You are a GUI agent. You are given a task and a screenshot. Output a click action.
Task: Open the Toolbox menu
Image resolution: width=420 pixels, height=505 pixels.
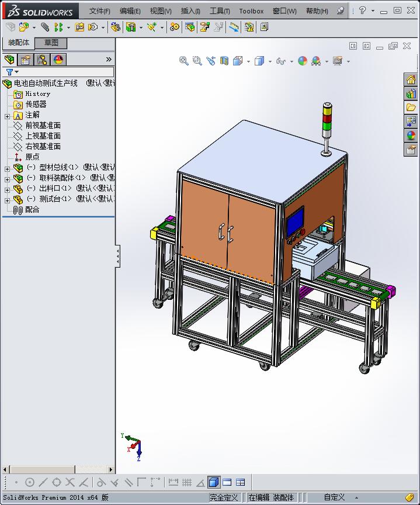click(x=251, y=11)
